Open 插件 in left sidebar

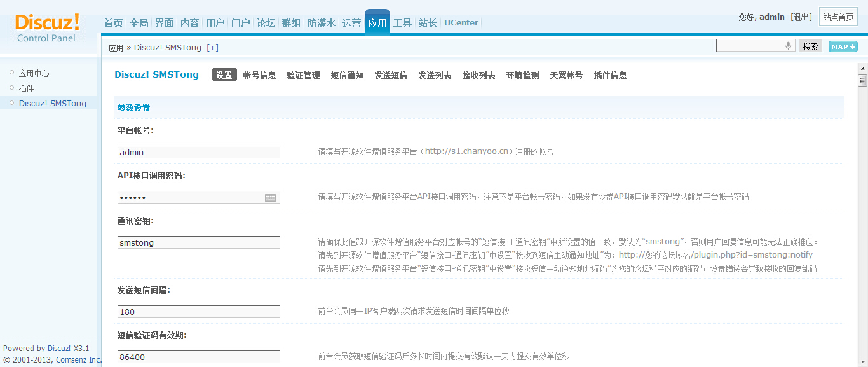26,88
